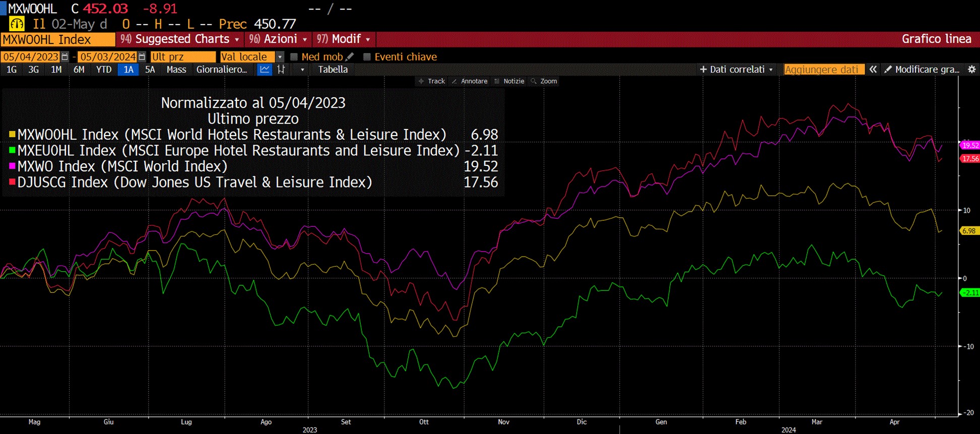980x434 pixels.
Task: Open the Dati correlati dropdown
Action: 736,70
